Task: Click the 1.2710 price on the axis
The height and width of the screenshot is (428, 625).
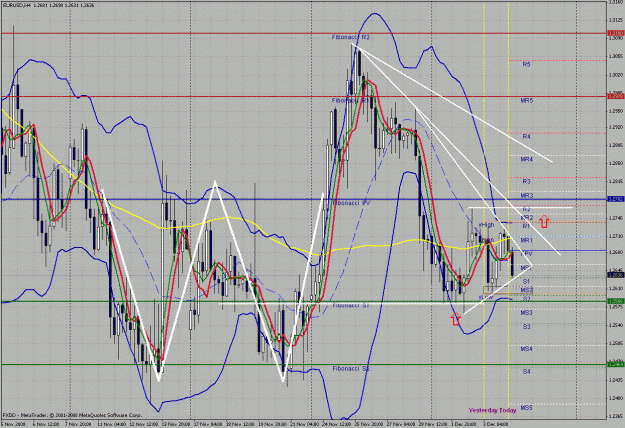Action: point(616,236)
